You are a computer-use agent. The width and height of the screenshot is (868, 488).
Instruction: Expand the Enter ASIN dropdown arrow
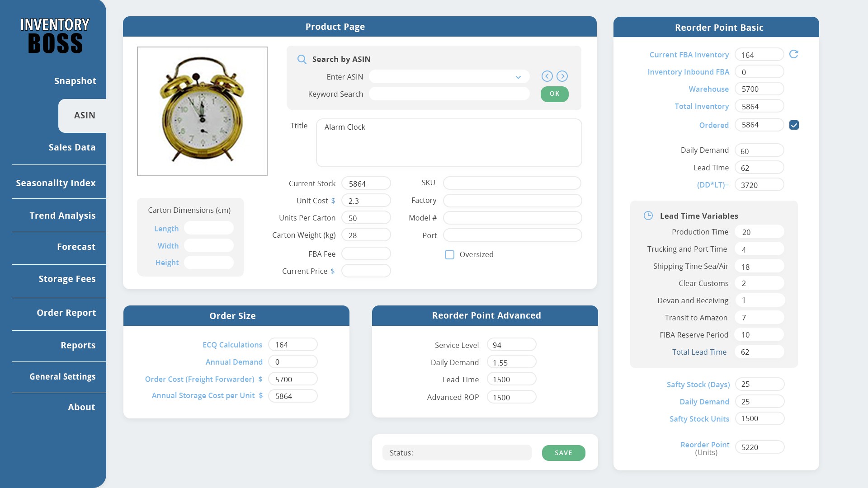pyautogui.click(x=518, y=77)
